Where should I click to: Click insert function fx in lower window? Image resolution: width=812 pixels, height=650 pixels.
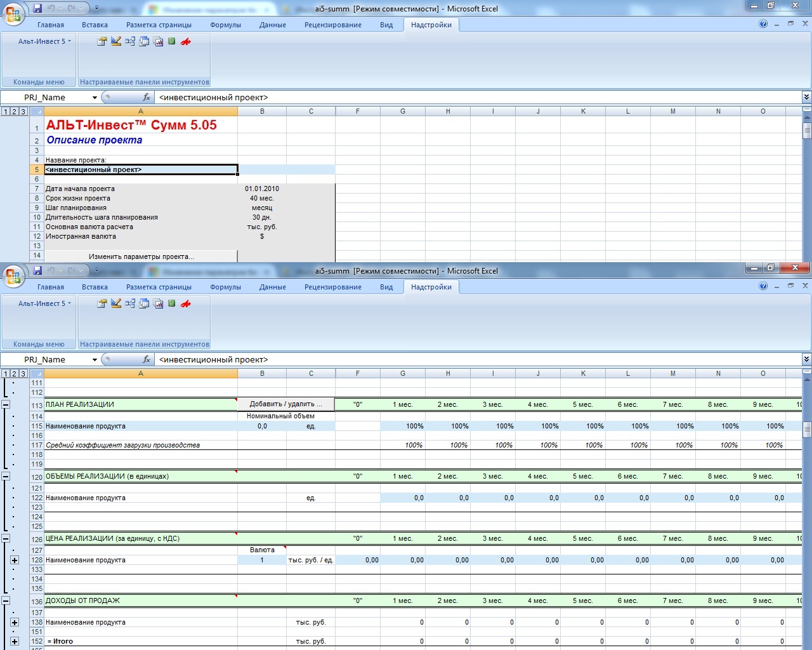click(147, 359)
